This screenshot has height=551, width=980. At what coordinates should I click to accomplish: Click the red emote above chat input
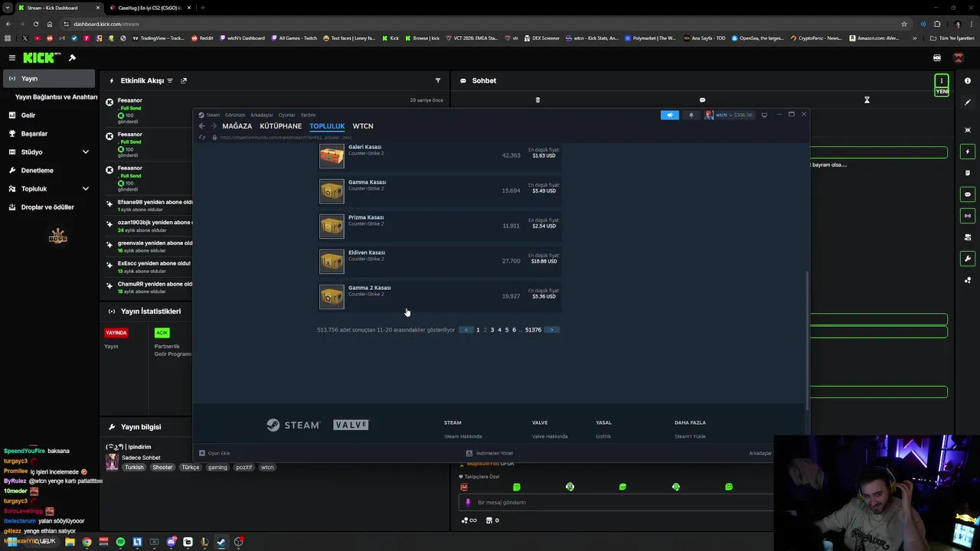(464, 487)
